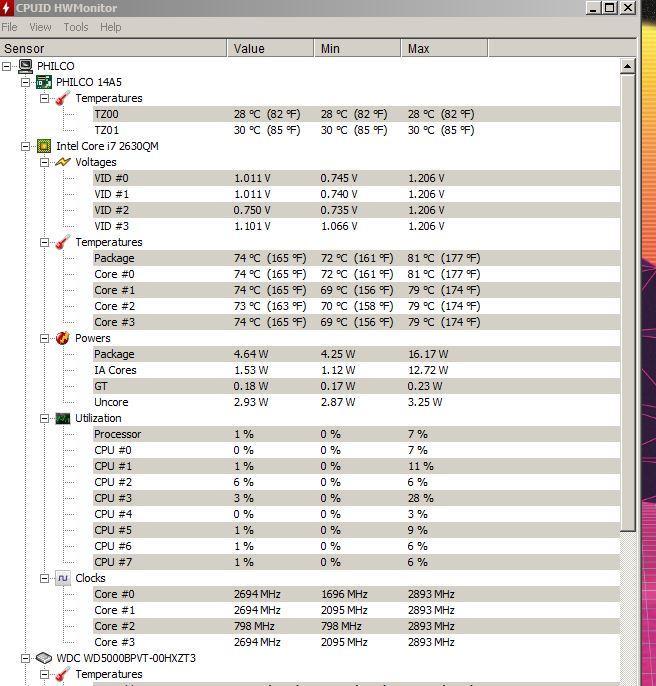Viewport: 656px width, 686px height.
Task: Click the Clocks waveform icon
Action: pos(63,578)
